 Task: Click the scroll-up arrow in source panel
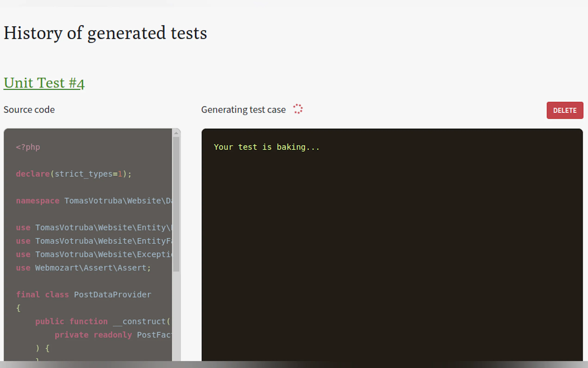point(176,133)
